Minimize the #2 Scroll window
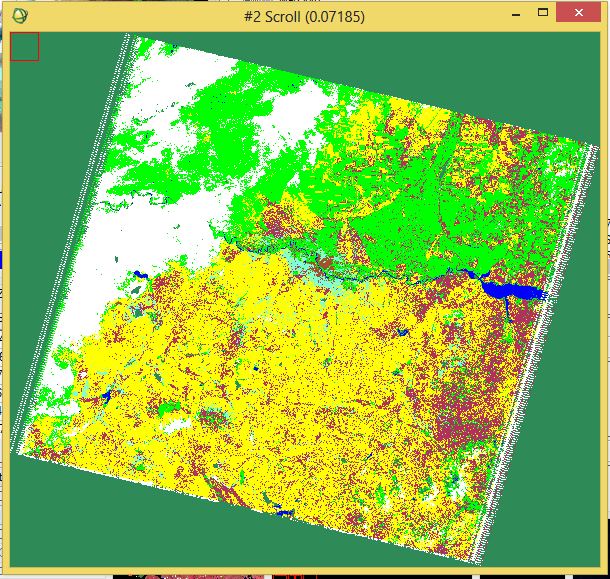Image resolution: width=610 pixels, height=579 pixels. tap(516, 15)
